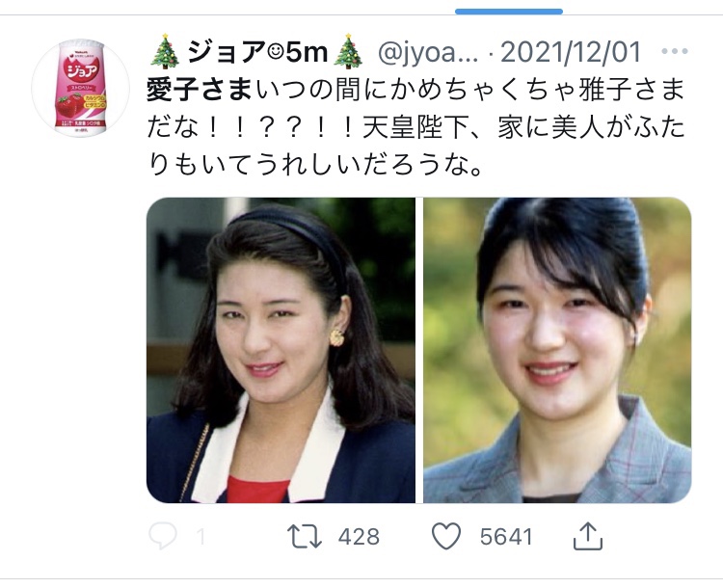This screenshot has height=588, width=723.
Task: Select the blue active tab indicator at top
Action: pos(509,12)
